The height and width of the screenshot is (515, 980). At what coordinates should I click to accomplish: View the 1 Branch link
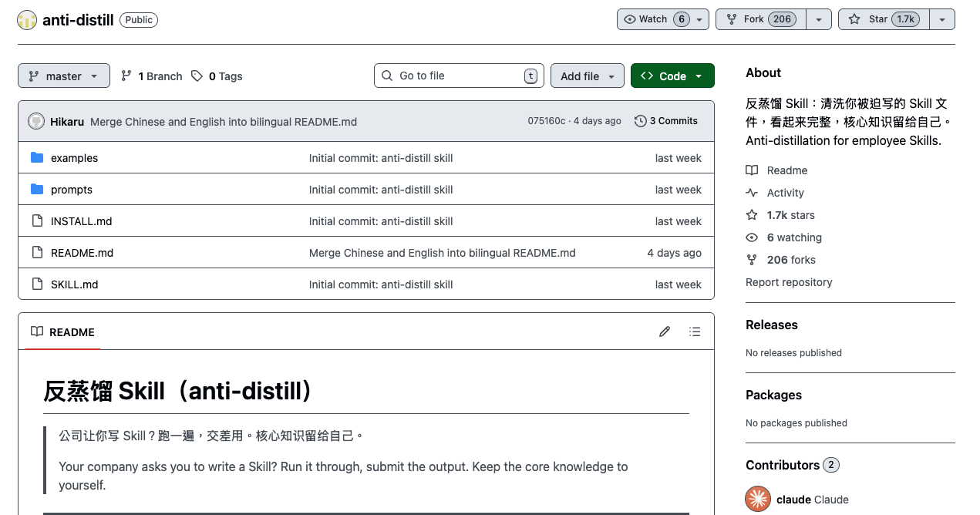pos(152,76)
